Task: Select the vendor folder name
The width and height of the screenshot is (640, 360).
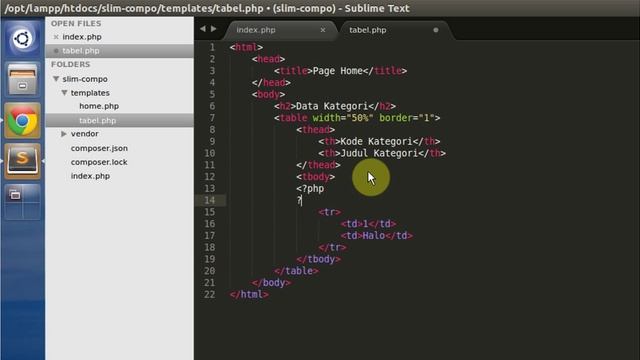Action: click(84, 133)
